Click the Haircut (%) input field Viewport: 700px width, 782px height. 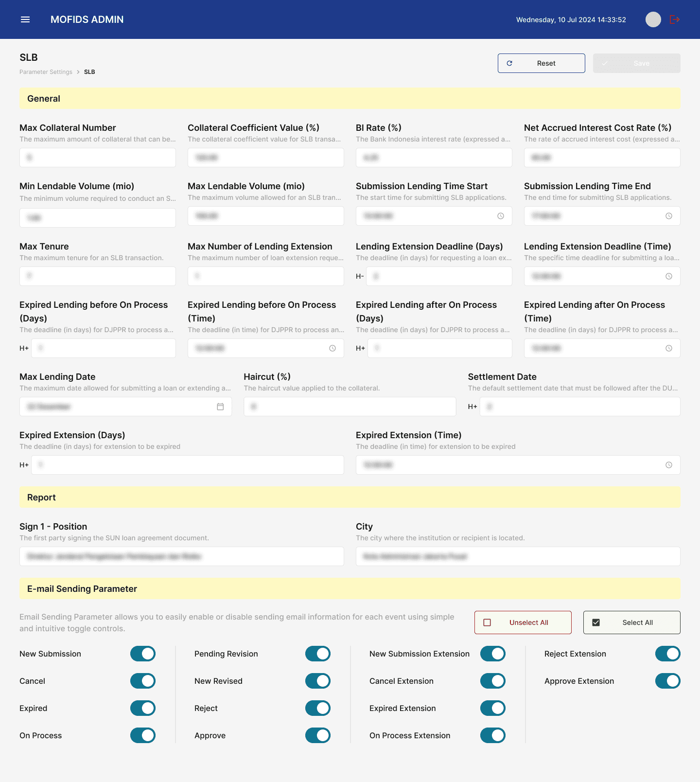point(350,407)
